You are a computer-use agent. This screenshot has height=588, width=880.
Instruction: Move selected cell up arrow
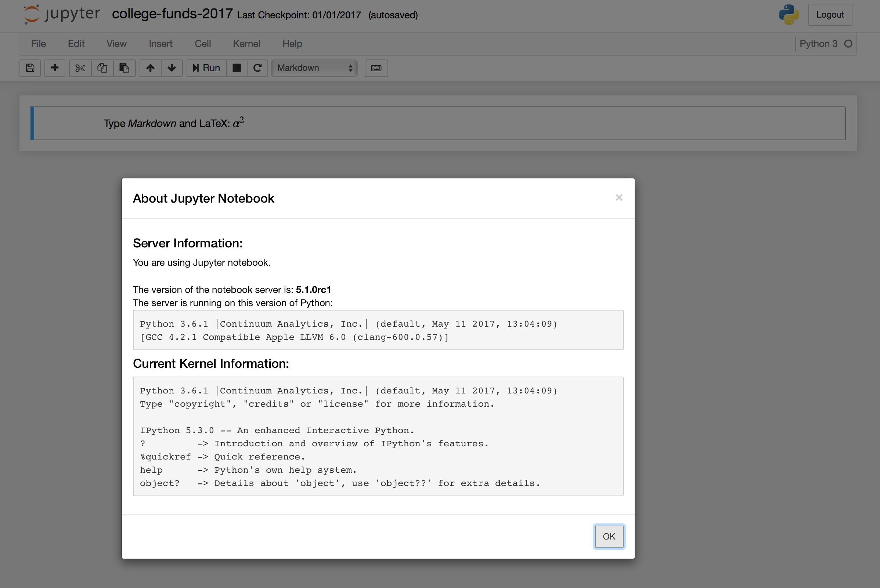(150, 68)
